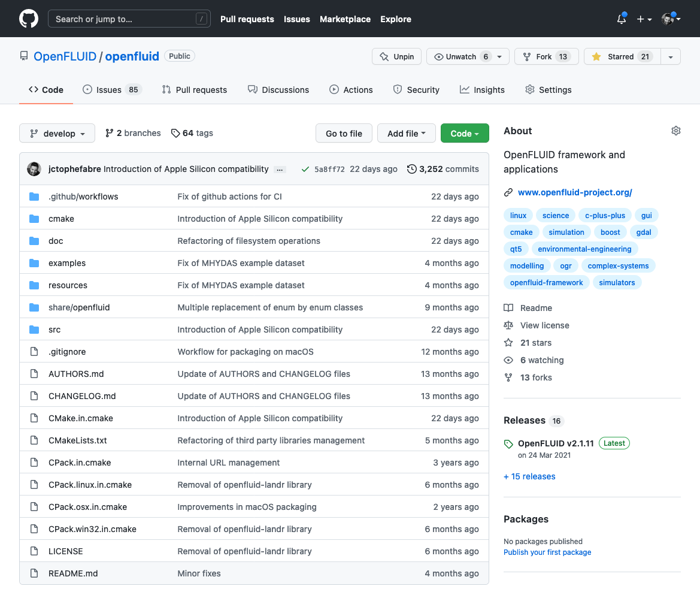Viewport: 700px width, 589px height.
Task: Click the .gitignore file icon
Action: 34,352
